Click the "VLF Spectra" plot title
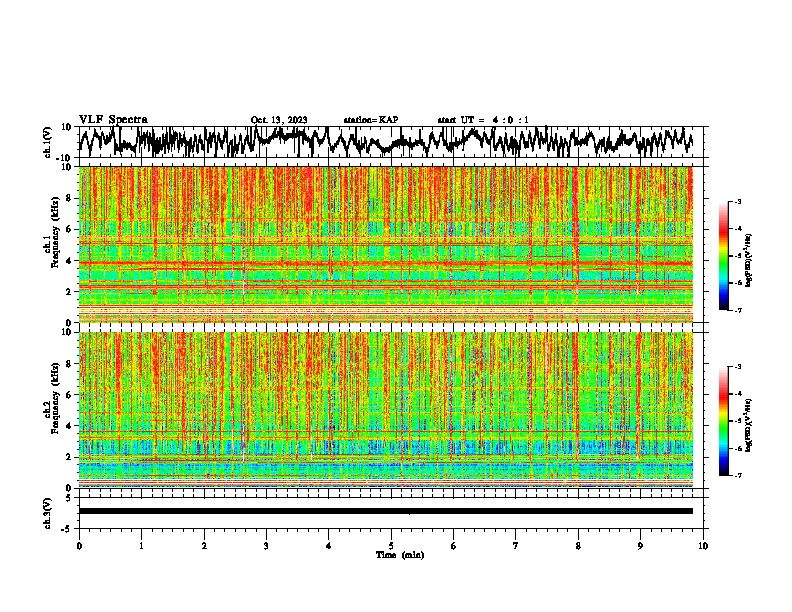792x612 pixels. coord(113,120)
